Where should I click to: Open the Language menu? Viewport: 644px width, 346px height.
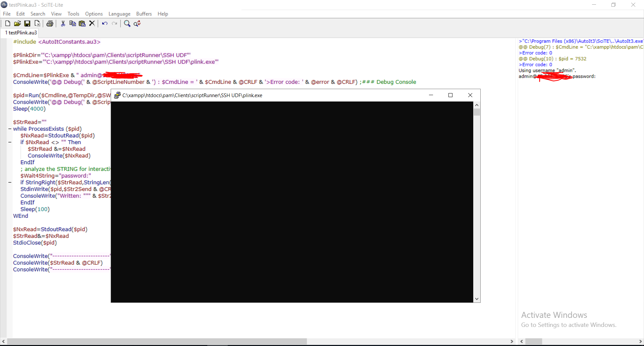click(119, 14)
